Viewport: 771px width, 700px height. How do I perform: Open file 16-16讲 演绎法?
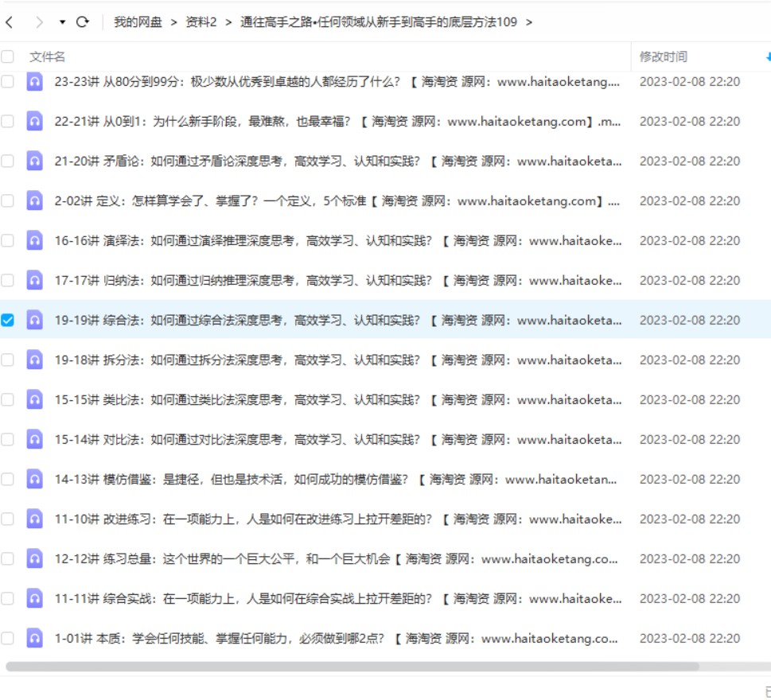pyautogui.click(x=338, y=240)
